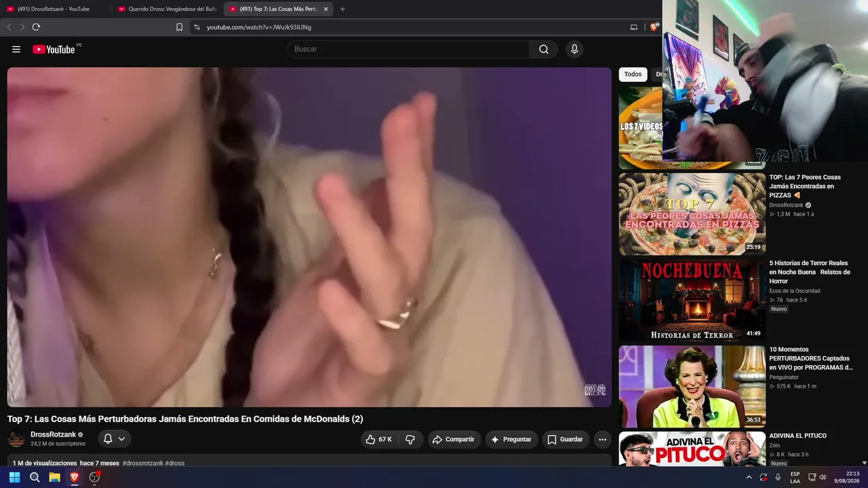Screen dimensions: 868x488
Task: Click the tray microphone icon
Action: [778, 477]
